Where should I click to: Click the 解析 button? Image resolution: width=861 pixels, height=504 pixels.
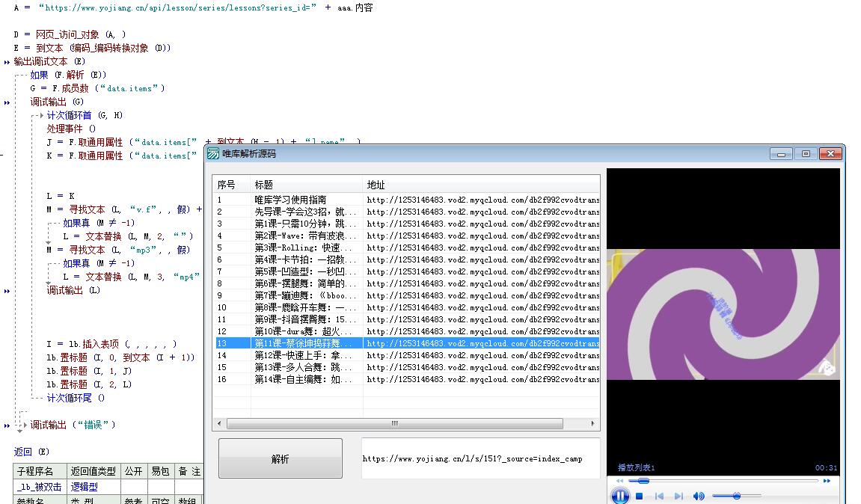pyautogui.click(x=280, y=458)
